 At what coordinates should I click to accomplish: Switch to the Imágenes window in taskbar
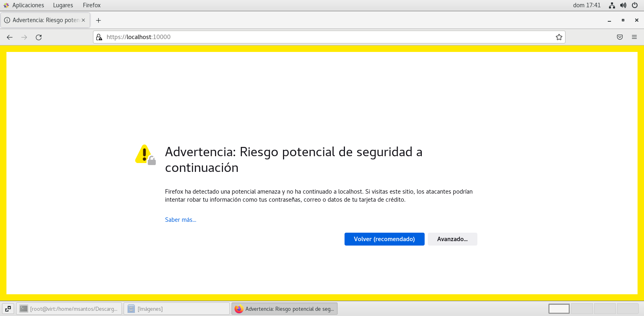(x=176, y=309)
